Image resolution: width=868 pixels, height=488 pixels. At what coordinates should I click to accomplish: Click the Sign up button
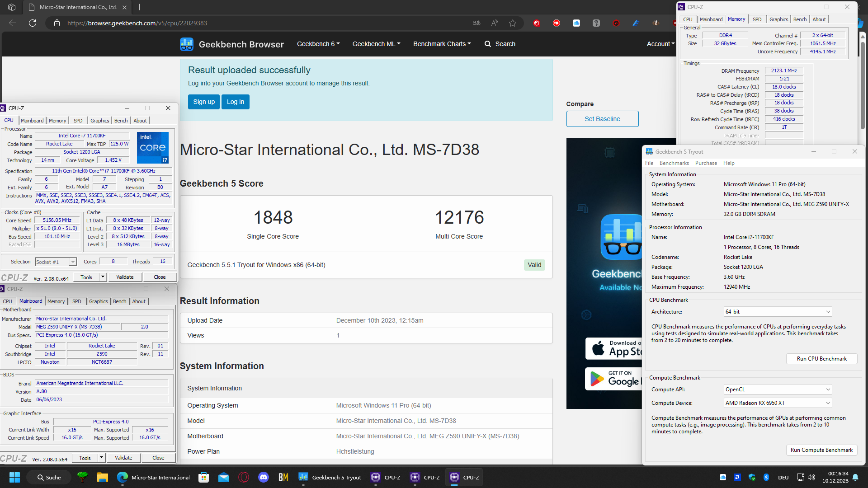click(204, 102)
